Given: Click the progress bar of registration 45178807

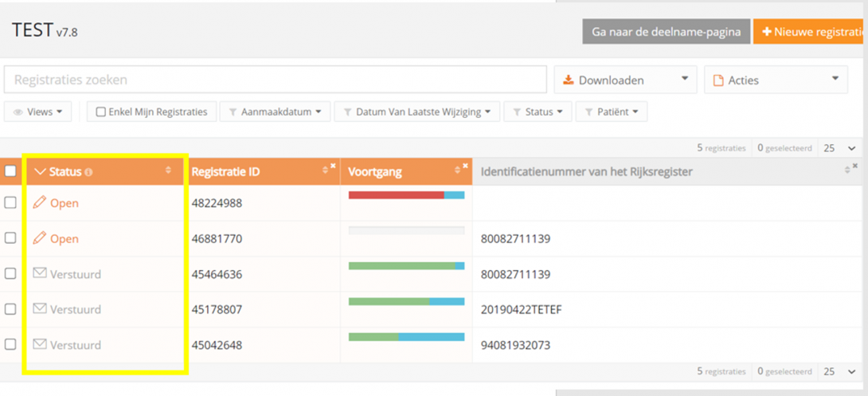Looking at the screenshot, I should 406,302.
